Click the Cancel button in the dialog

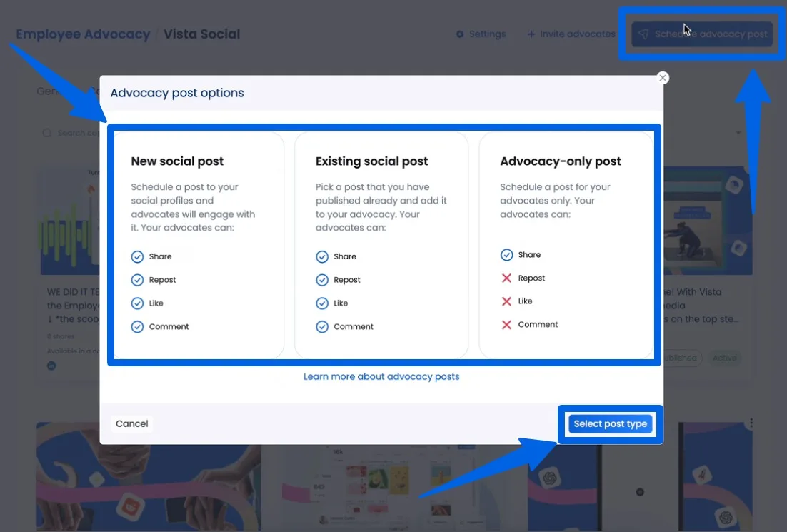click(131, 423)
